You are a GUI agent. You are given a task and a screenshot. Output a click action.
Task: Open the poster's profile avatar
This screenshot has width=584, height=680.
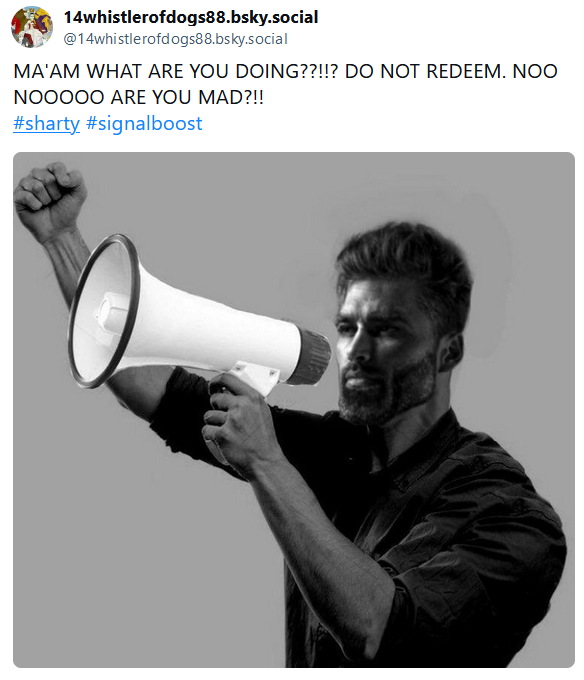(x=32, y=27)
